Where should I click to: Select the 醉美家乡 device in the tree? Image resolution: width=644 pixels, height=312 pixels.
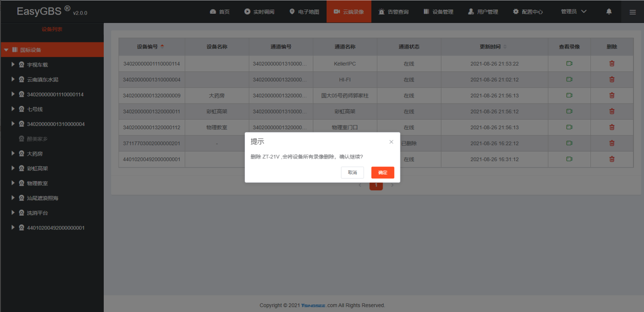point(37,139)
